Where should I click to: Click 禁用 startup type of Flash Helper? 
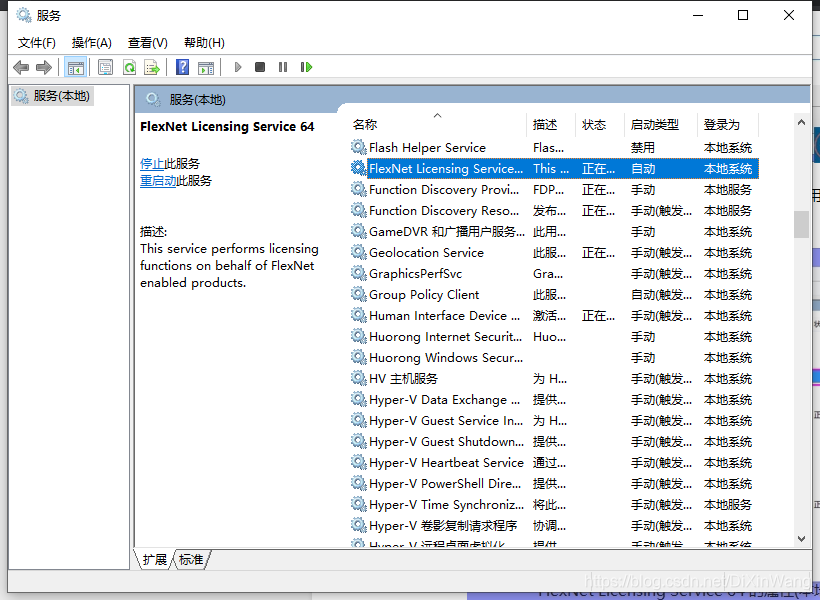click(643, 148)
